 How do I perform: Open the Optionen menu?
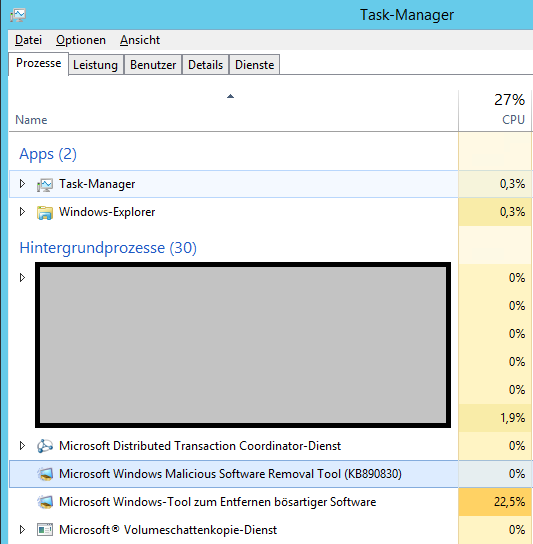coord(81,40)
